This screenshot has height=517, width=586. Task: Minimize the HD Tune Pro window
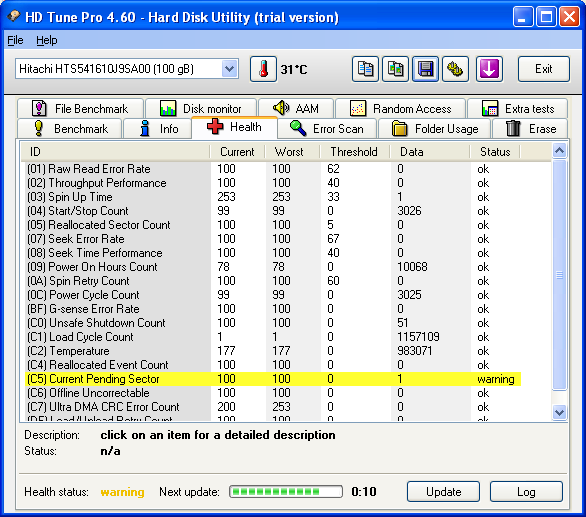pos(523,17)
